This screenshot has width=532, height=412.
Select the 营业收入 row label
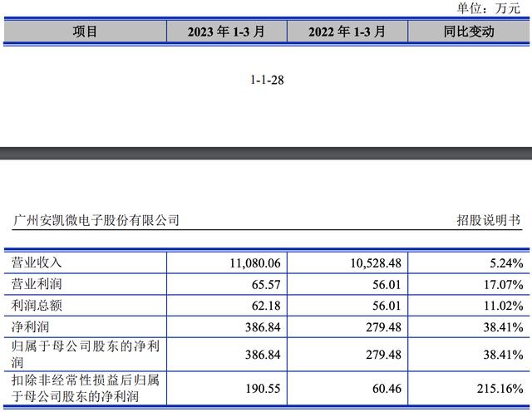pos(37,262)
